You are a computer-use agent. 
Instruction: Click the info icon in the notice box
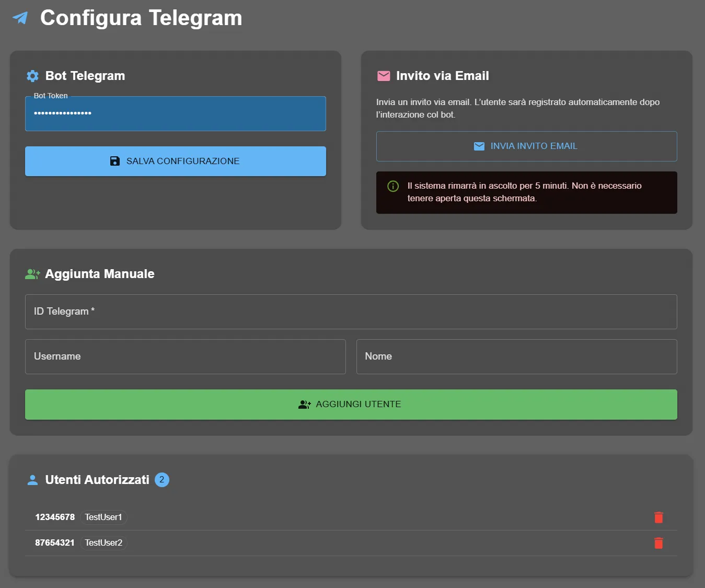tap(393, 186)
